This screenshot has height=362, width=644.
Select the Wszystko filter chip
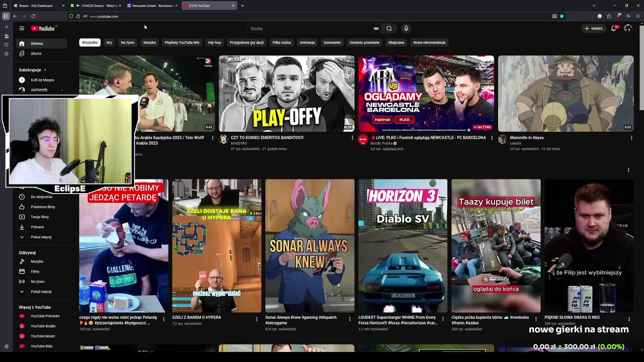click(x=90, y=43)
